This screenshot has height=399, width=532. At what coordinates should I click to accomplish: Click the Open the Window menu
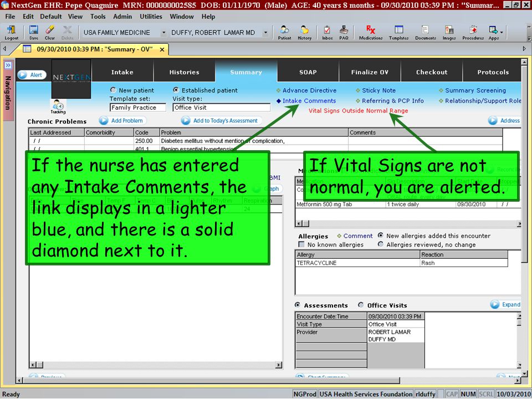[182, 16]
